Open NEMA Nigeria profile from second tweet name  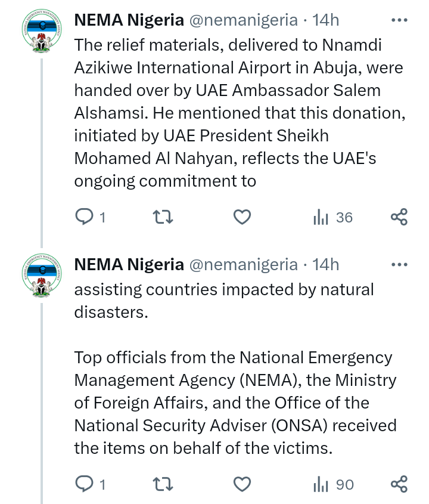click(x=129, y=264)
